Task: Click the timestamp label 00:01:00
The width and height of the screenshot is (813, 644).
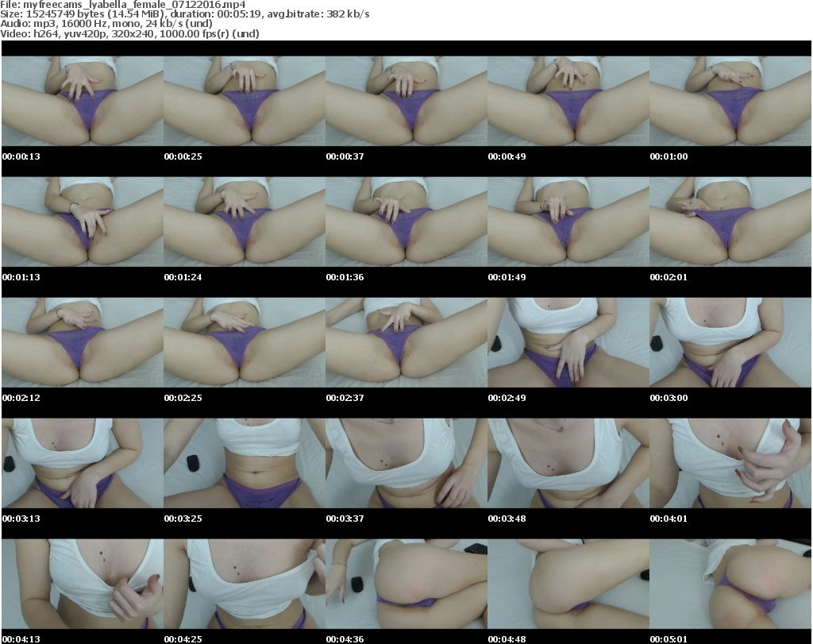Action: tap(669, 156)
